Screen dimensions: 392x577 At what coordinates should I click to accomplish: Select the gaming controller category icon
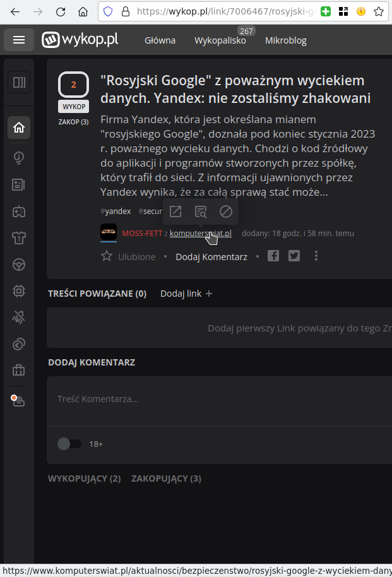(19, 212)
